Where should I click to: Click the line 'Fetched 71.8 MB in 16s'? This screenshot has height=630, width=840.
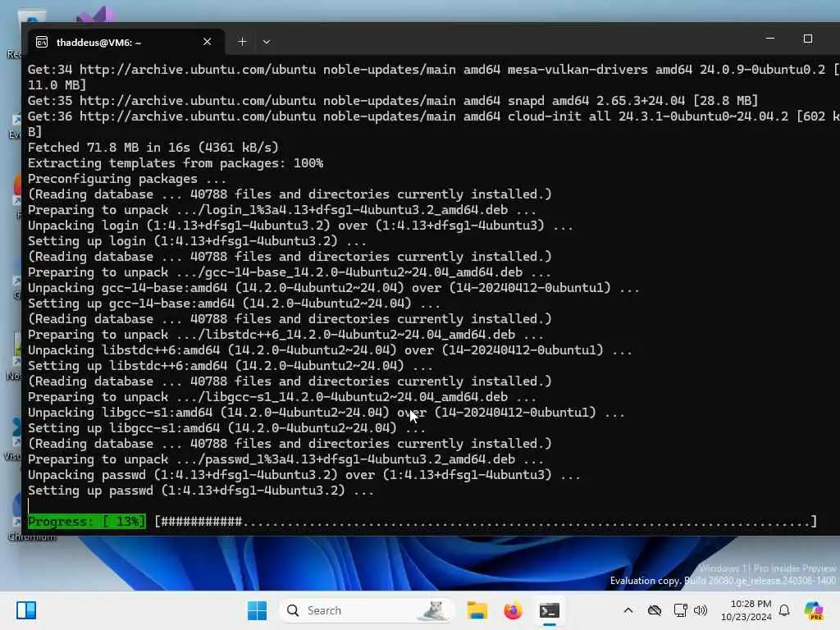click(x=153, y=148)
